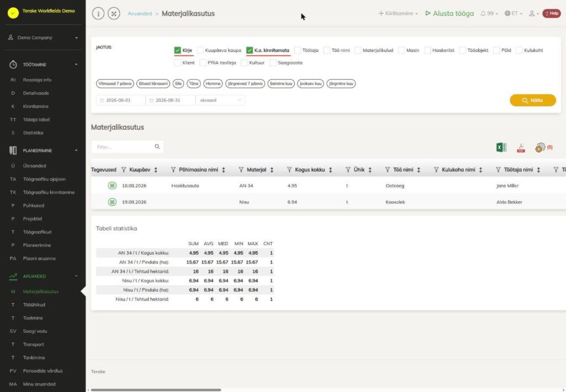This screenshot has height=392, width=566.
Task: Expand the Demo Company selector
Action: click(43, 38)
